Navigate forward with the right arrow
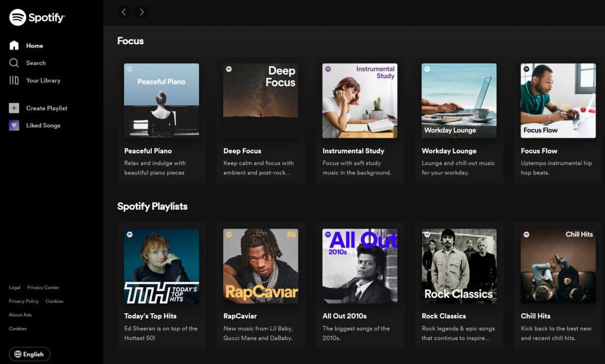 (x=141, y=12)
